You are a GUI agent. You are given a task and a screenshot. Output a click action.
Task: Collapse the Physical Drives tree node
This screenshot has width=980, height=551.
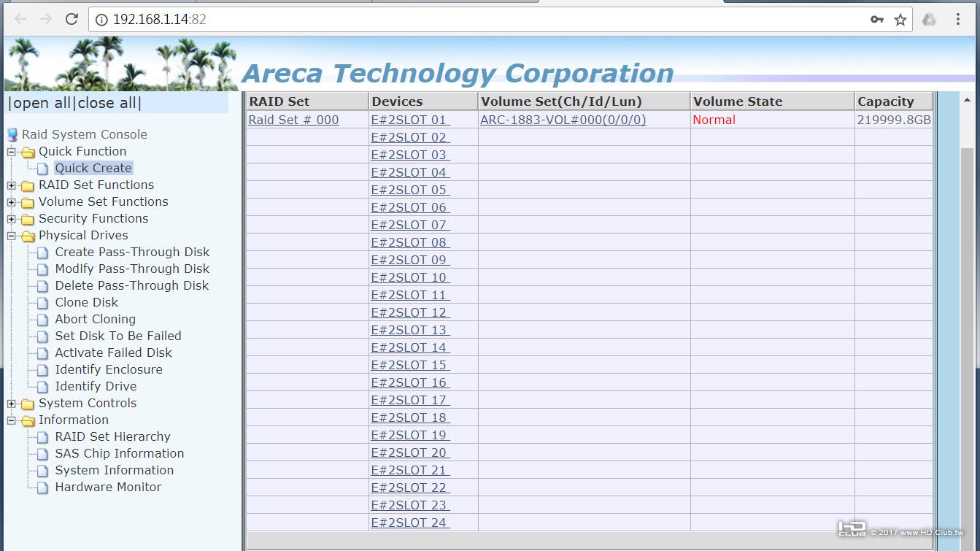(11, 236)
